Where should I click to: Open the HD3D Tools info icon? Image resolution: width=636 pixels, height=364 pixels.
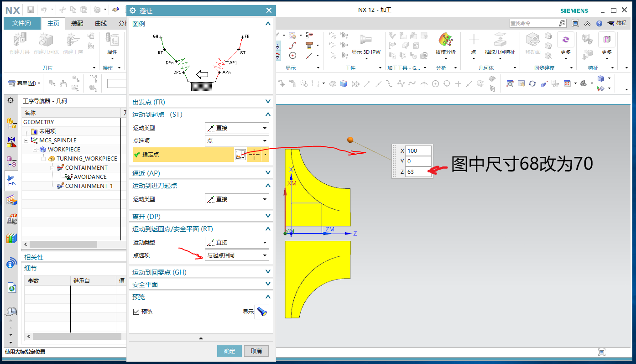click(11, 263)
